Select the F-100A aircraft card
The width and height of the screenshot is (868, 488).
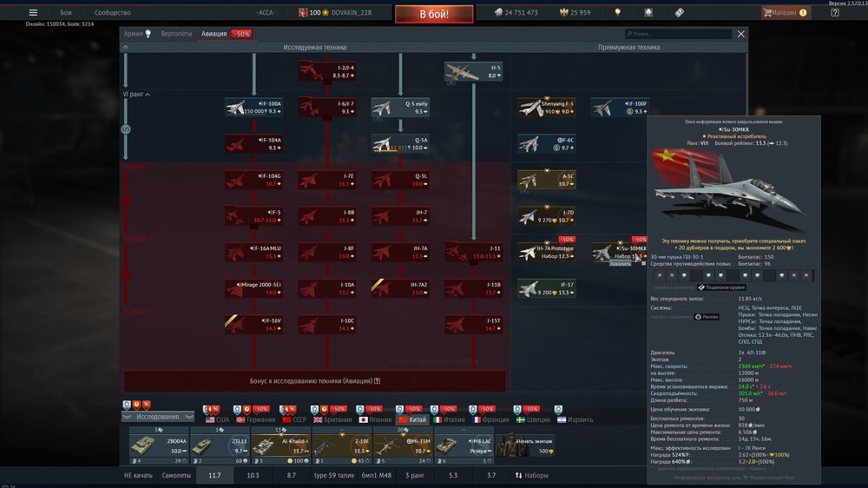coord(254,108)
